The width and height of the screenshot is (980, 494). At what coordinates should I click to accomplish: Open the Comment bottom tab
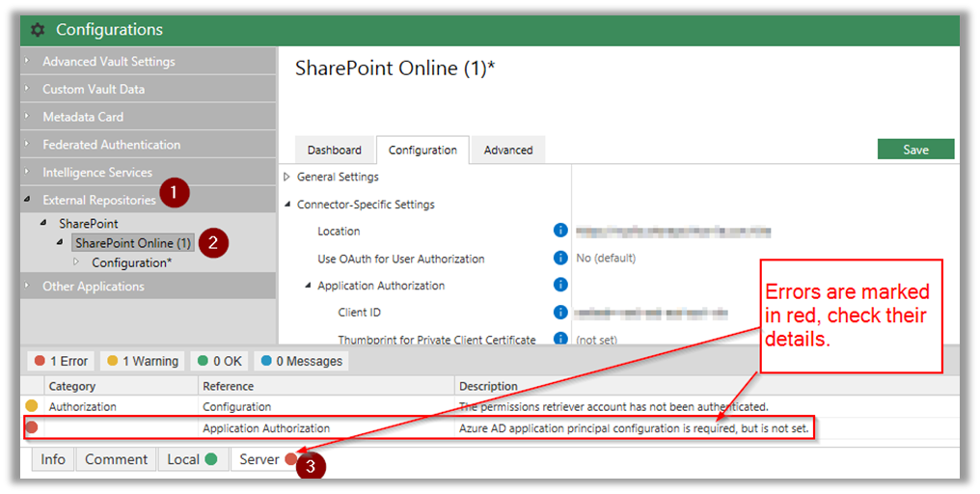pyautogui.click(x=117, y=459)
